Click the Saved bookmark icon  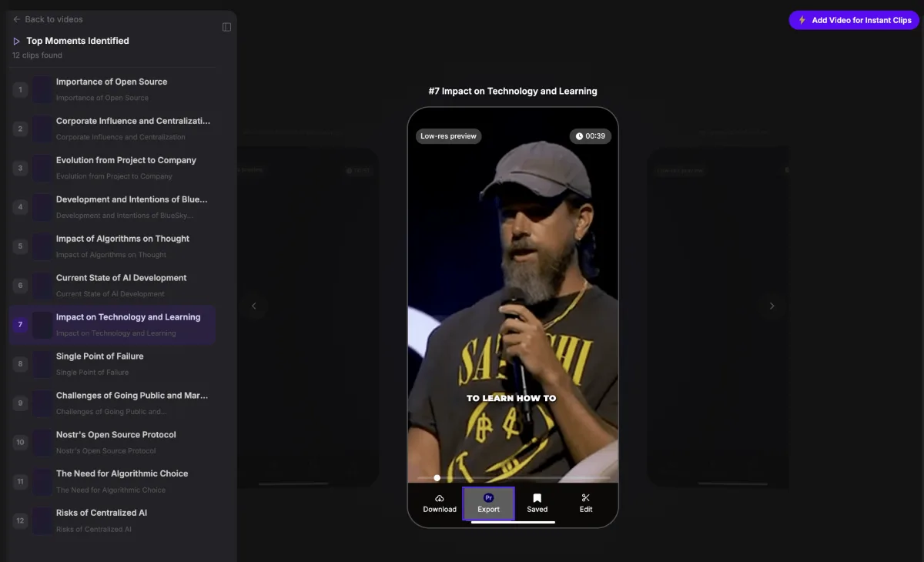[537, 498]
